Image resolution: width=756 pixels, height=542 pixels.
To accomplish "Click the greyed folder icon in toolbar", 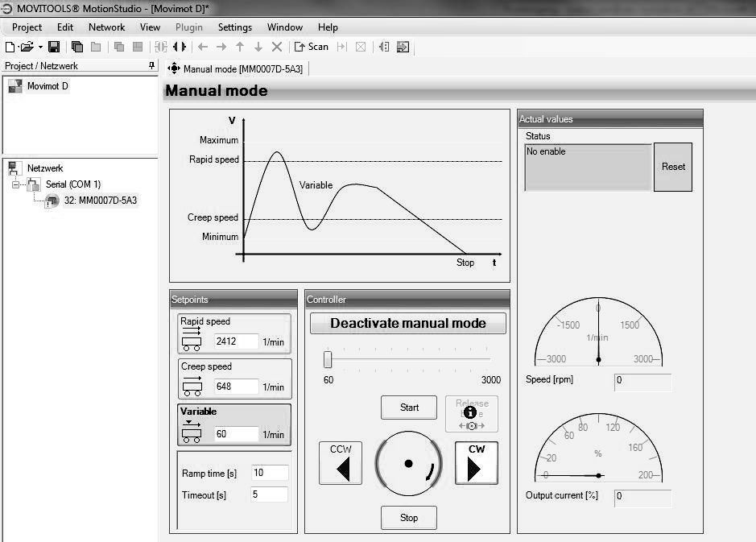I will (96, 47).
